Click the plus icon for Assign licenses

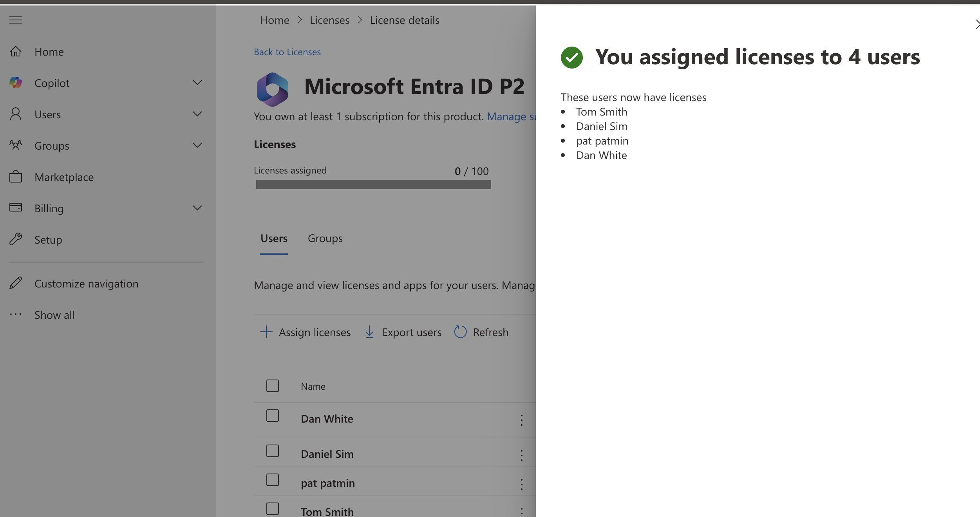(x=266, y=332)
